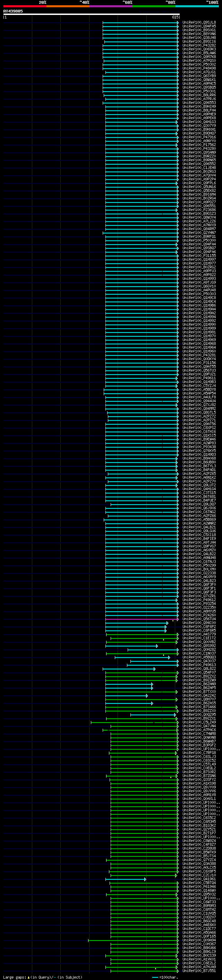
Task: Click the cyan alignment bar for Q42242
Action: tap(127, 696)
